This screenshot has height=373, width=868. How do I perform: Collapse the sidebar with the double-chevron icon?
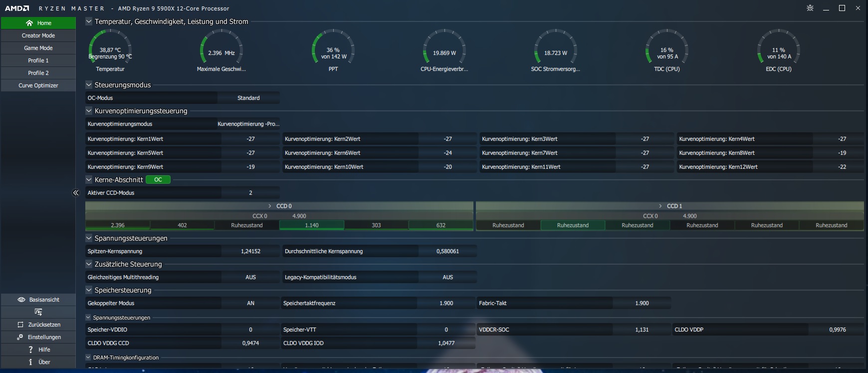pos(76,193)
